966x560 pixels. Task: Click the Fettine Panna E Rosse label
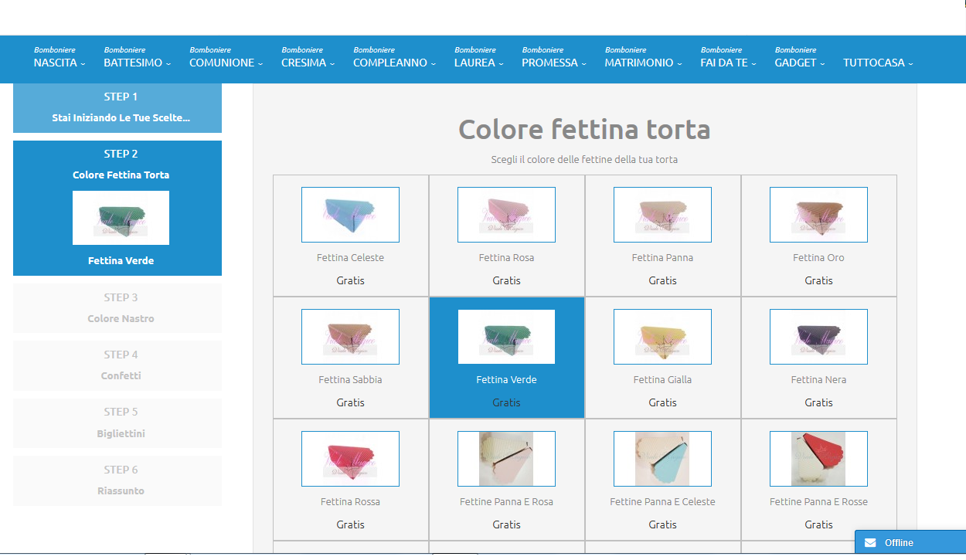(x=818, y=501)
